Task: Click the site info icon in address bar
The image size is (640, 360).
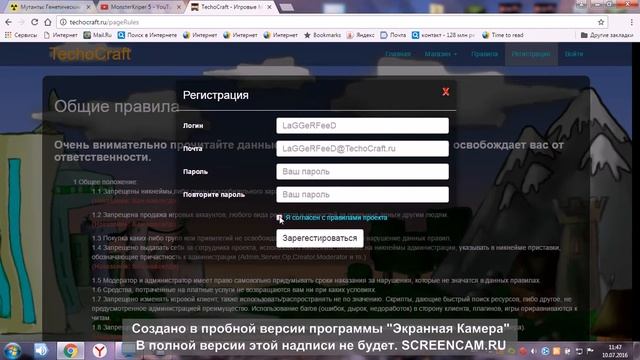Action: coord(63,22)
